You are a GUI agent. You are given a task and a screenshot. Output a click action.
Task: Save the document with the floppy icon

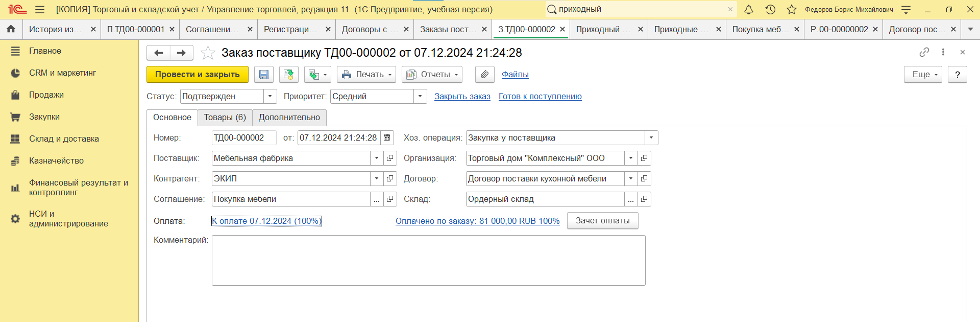264,75
